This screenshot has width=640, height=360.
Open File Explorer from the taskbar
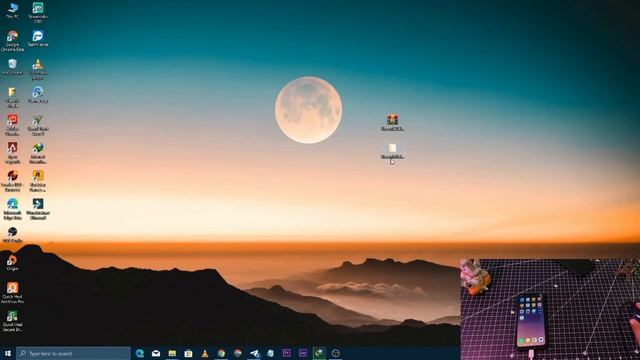click(172, 353)
